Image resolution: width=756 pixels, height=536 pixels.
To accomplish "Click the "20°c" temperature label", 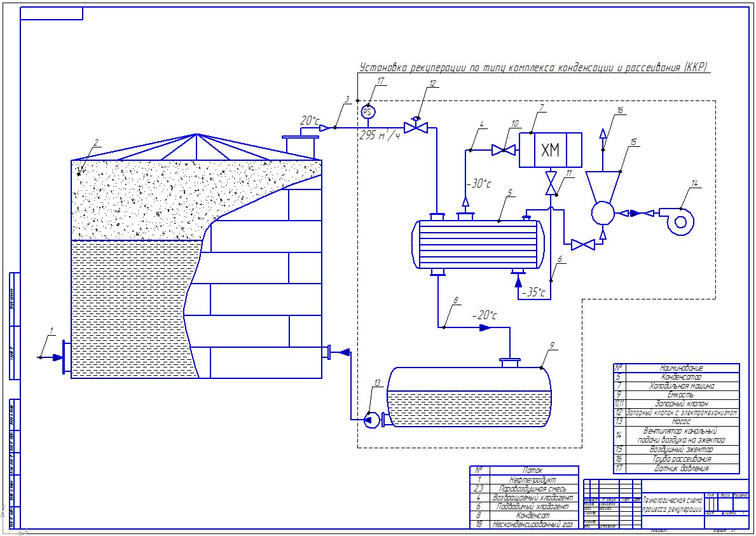I will pos(310,121).
